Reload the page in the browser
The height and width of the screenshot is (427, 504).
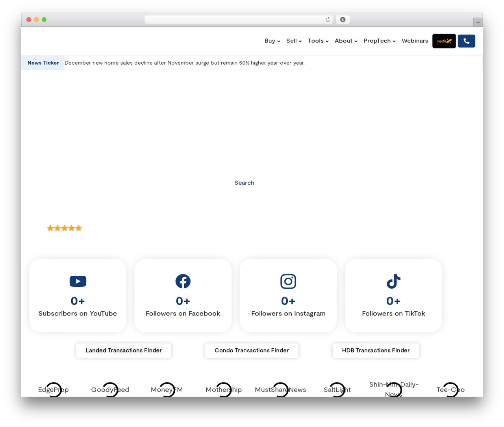[x=328, y=20]
